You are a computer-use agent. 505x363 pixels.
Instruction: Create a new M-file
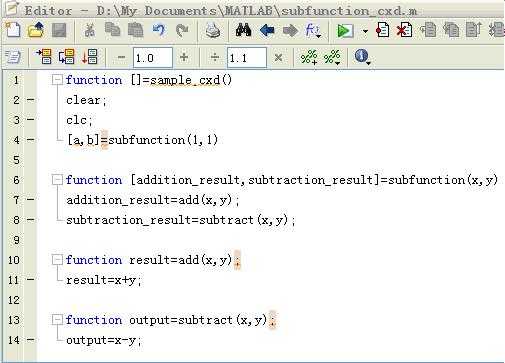pyautogui.click(x=13, y=30)
